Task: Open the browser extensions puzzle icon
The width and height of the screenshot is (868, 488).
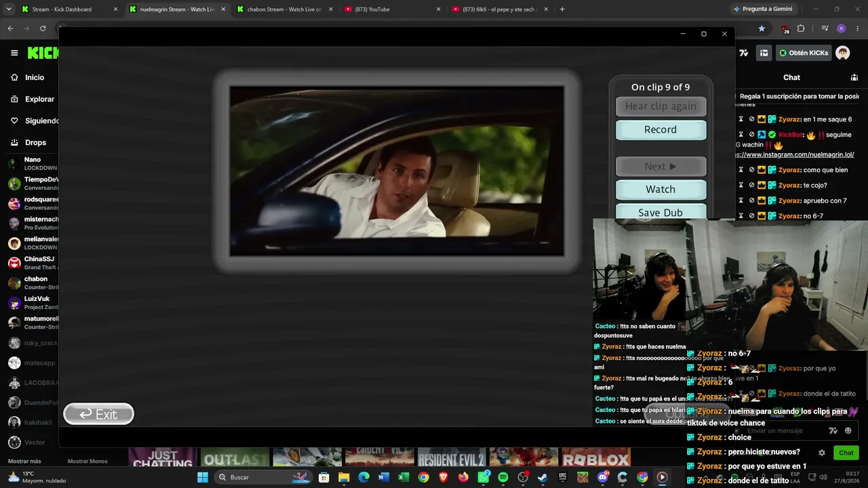Action: tap(801, 28)
